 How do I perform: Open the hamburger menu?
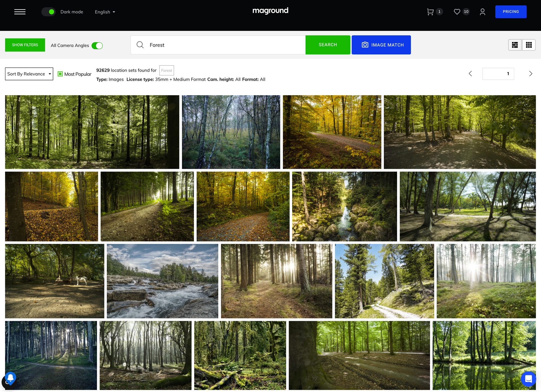click(20, 12)
